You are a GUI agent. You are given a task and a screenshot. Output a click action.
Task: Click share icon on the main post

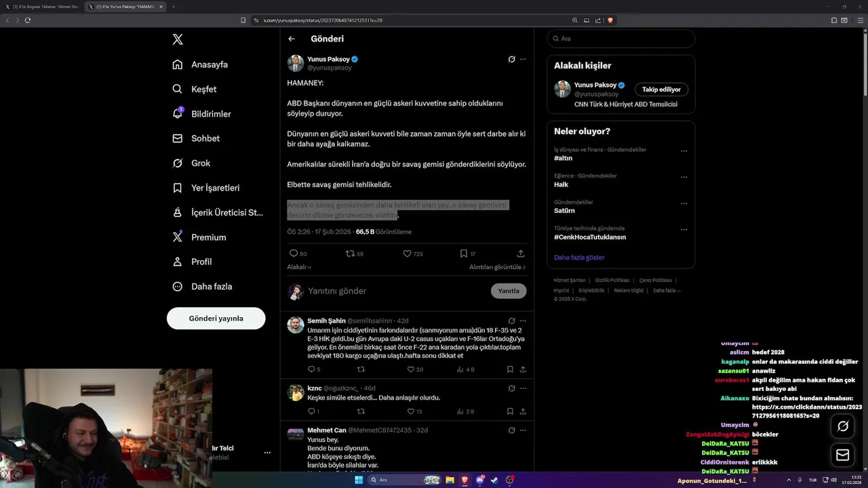click(x=521, y=253)
